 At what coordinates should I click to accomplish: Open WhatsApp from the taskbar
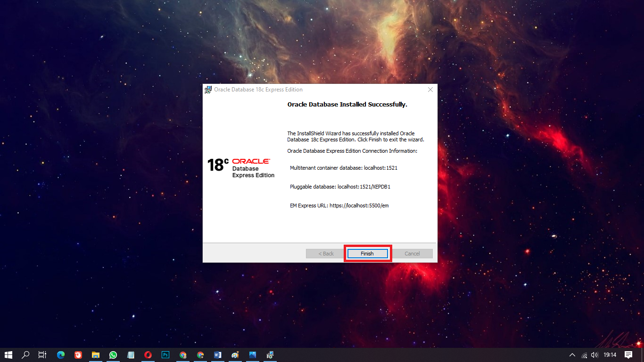tap(113, 355)
